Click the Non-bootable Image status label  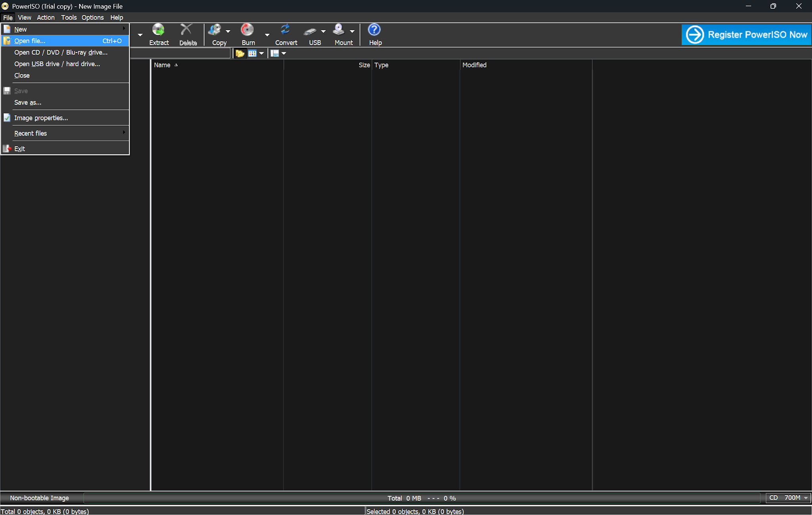[40, 498]
